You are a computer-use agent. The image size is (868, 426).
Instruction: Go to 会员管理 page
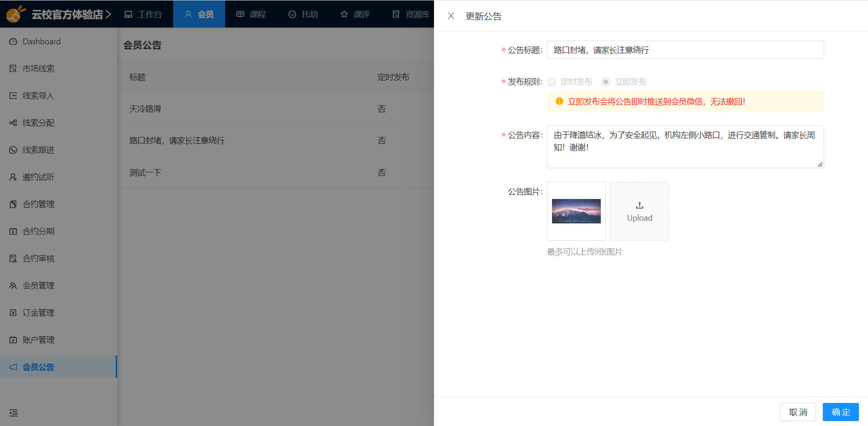click(58, 286)
